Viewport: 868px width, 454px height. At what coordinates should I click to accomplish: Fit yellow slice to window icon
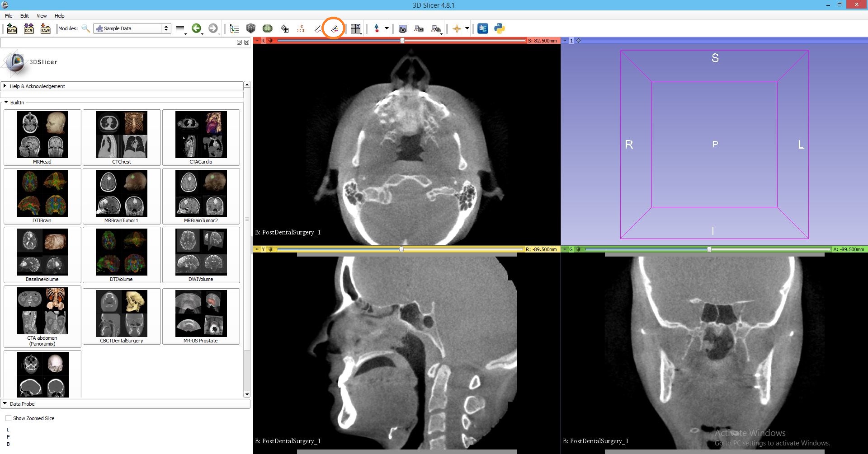[270, 249]
